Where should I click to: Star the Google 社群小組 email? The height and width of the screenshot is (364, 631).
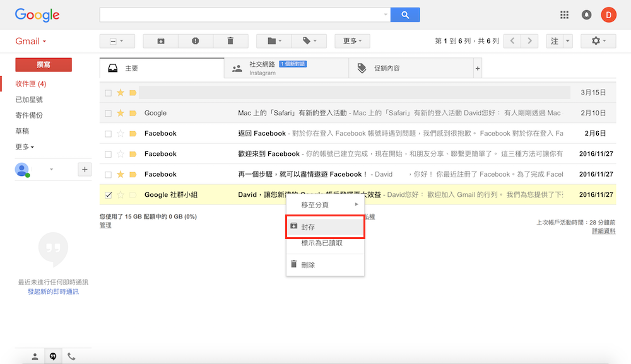121,195
